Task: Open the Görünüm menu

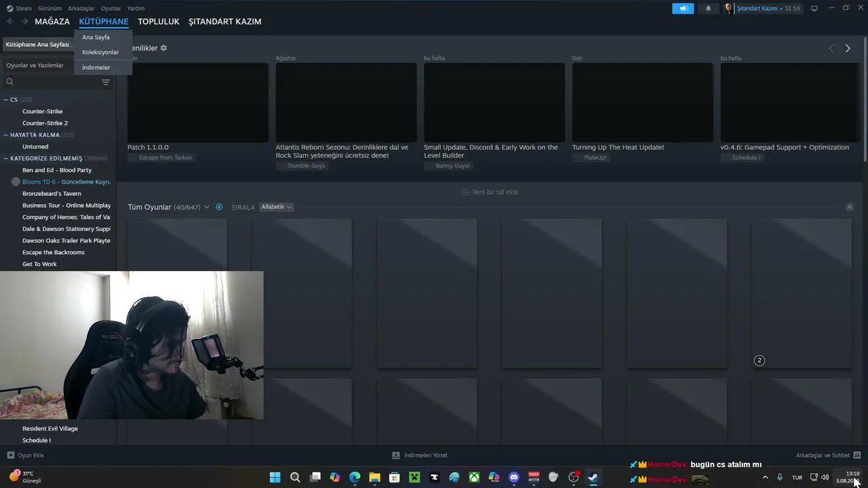Action: (x=50, y=8)
